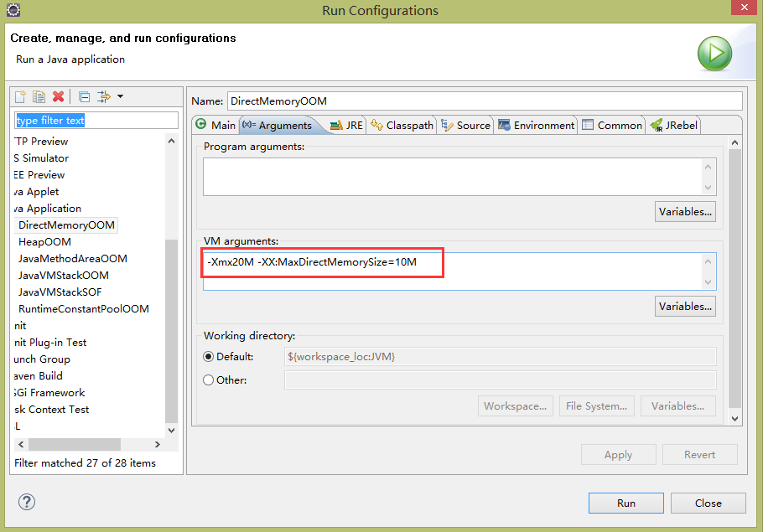Click the Run button

[x=625, y=504]
